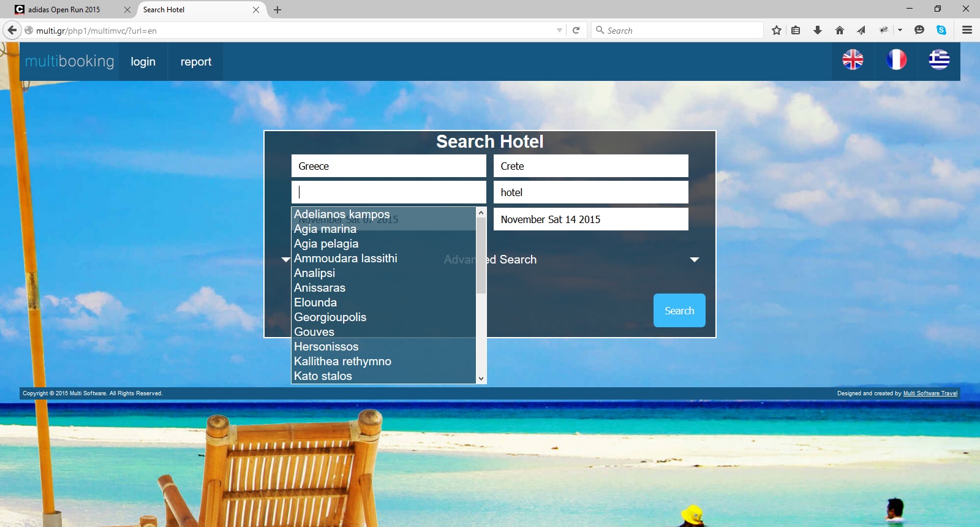
Task: Pick Hersonissos in the dropdown list
Action: click(x=326, y=346)
